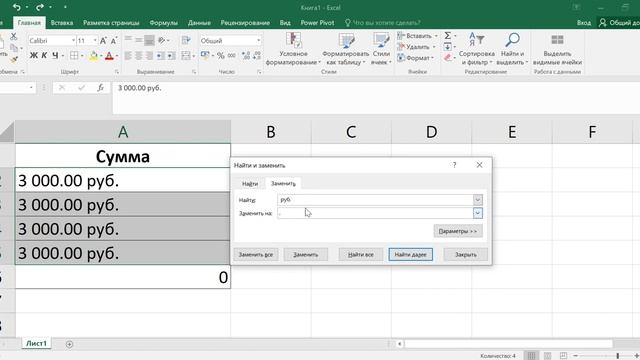Apply the red font color
Image resolution: width=640 pixels, height=360 pixels.
[109, 56]
